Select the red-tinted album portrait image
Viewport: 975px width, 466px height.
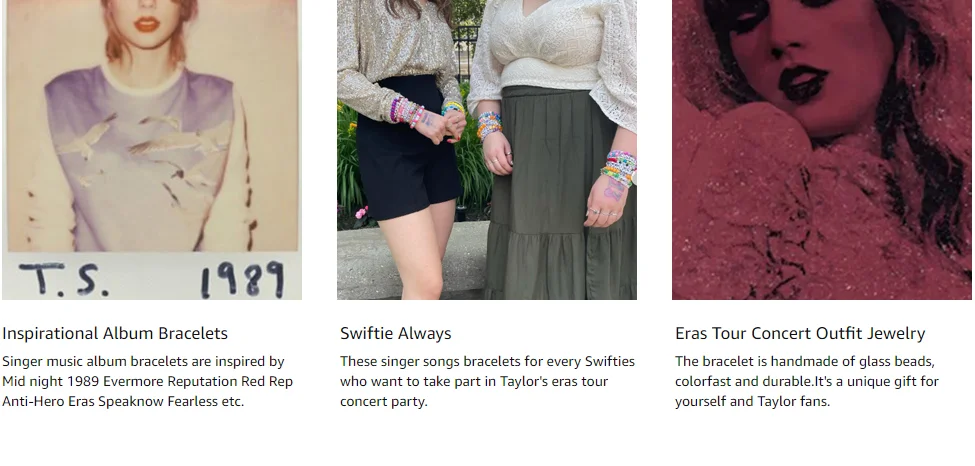click(822, 149)
